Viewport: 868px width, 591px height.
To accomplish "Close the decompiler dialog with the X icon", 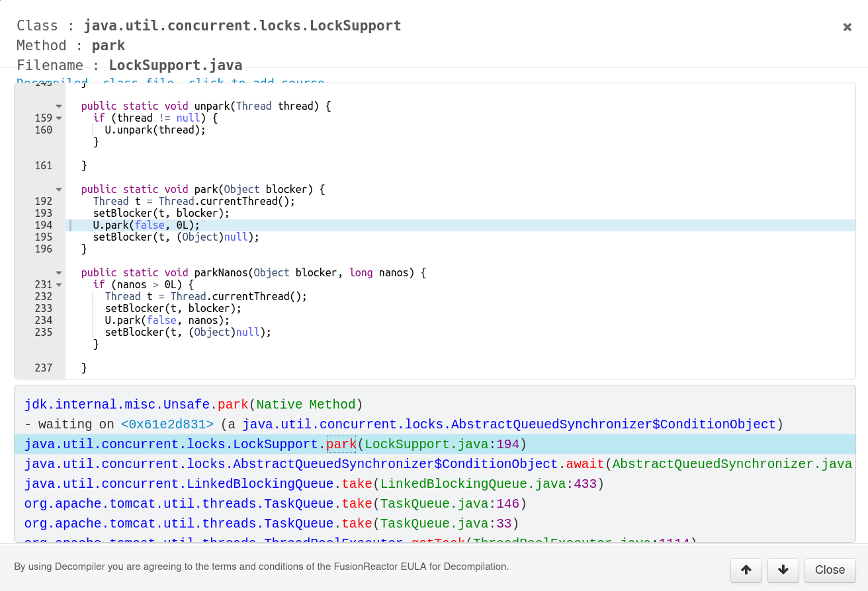I will pos(847,27).
